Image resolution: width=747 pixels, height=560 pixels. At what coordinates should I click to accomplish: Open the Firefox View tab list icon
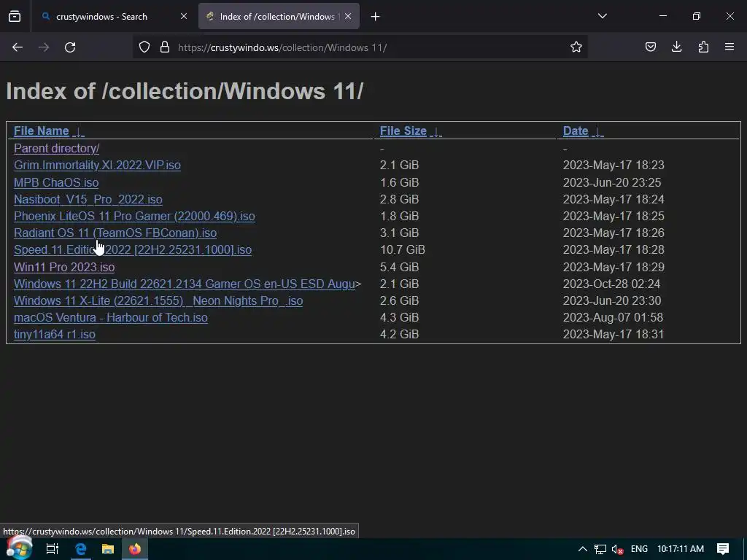[15, 17]
